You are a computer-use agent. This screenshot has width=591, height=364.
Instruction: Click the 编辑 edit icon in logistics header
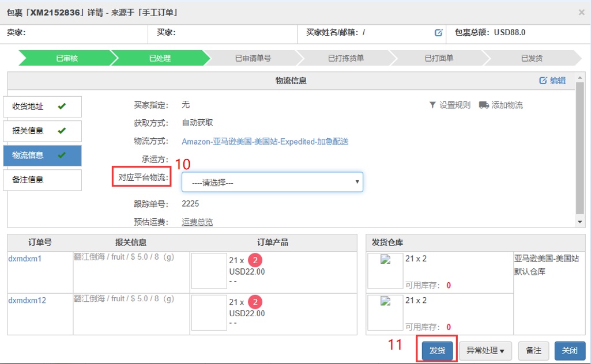coord(543,81)
